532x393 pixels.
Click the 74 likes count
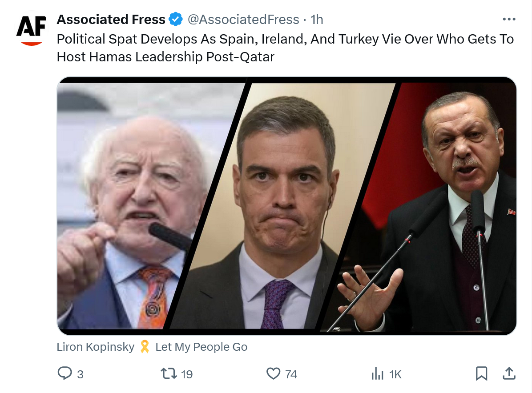pos(291,374)
